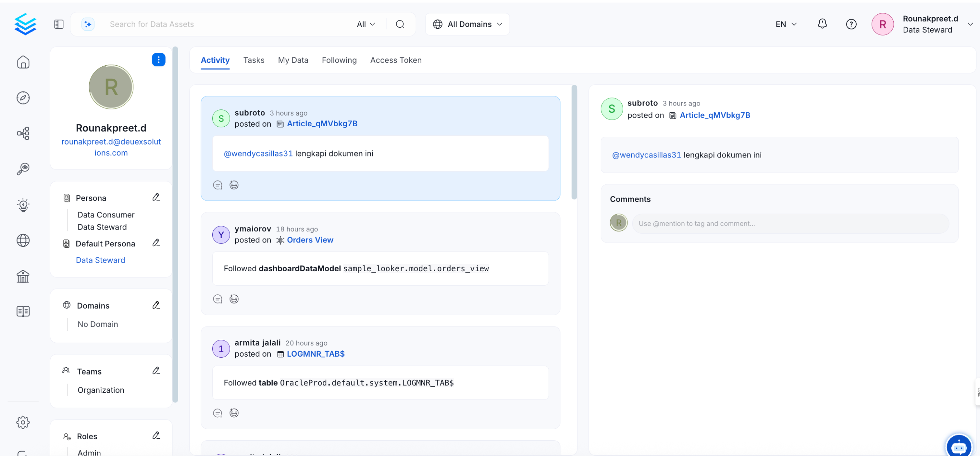Open the Home page from the sidebar
Image resolution: width=980 pixels, height=456 pixels.
tap(23, 62)
